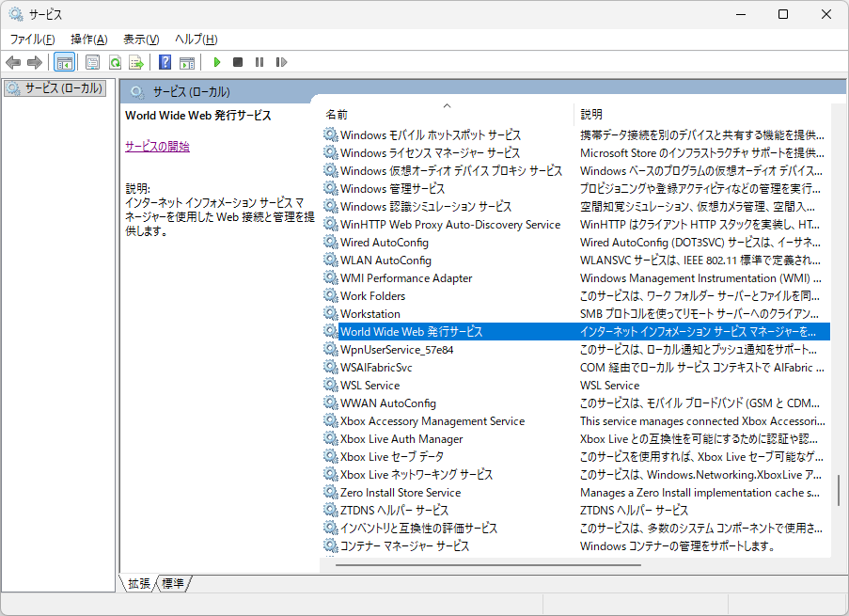Click description starting with Manages a Zero Install

tap(700, 493)
